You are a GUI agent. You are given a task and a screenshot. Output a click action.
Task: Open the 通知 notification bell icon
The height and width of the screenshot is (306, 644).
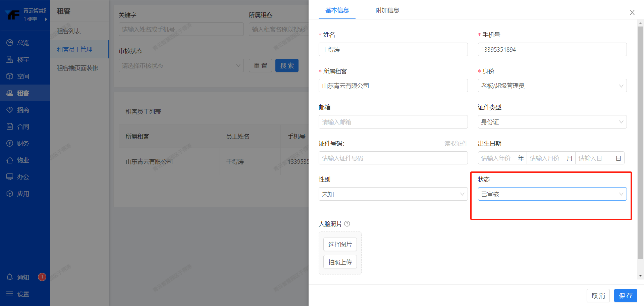point(10,277)
